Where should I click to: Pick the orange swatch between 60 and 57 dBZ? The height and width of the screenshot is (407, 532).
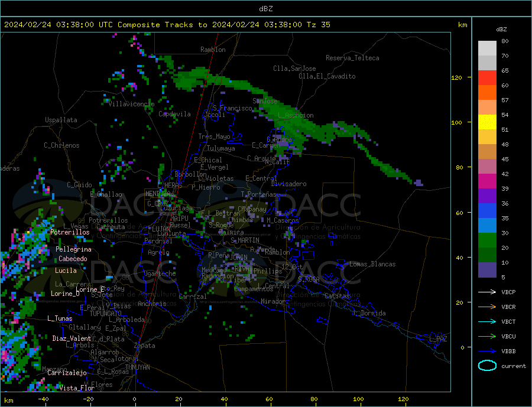click(487, 93)
